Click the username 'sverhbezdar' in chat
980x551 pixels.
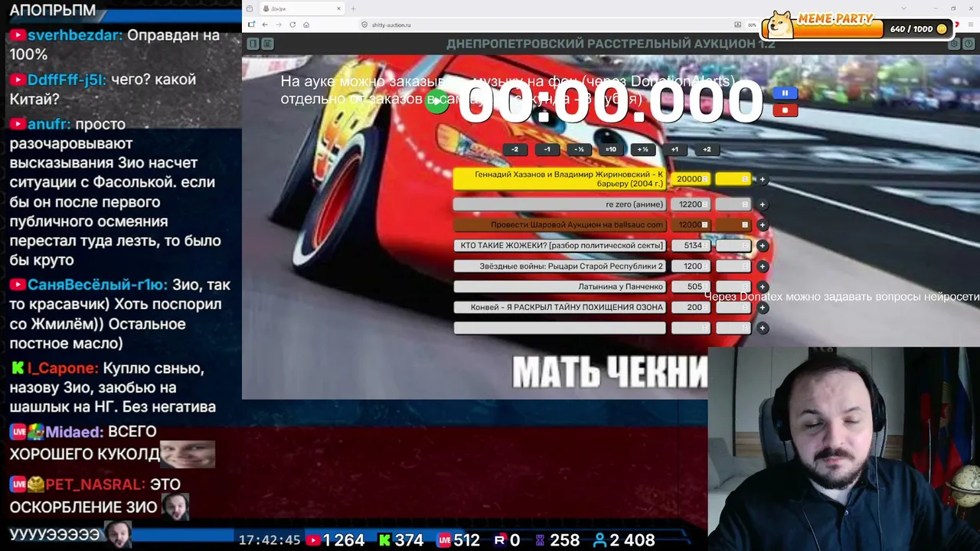(74, 35)
